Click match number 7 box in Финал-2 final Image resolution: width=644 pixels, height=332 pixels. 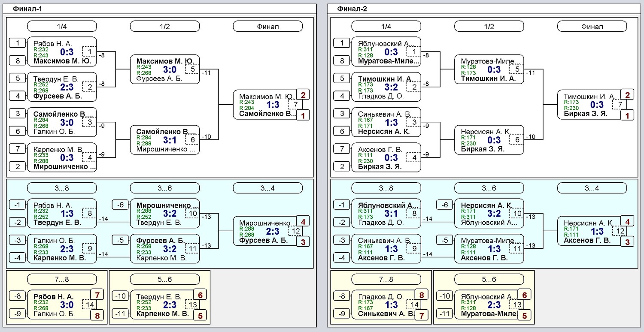(x=620, y=105)
